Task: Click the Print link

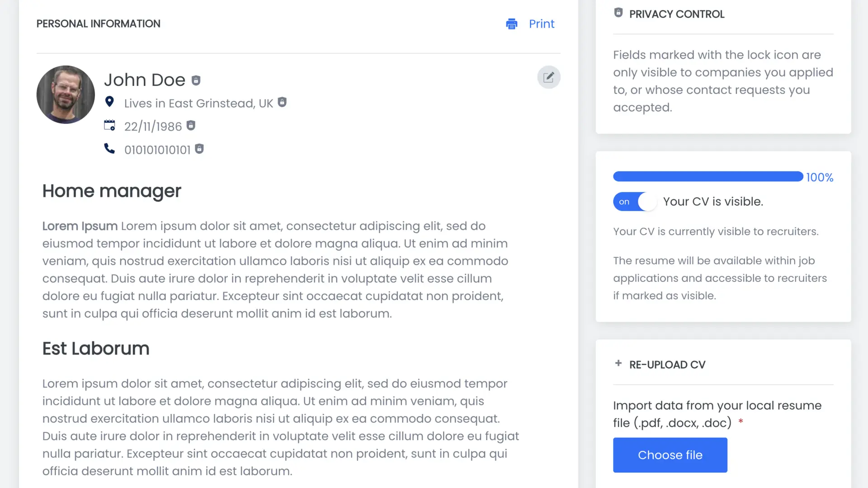Action: coord(542,24)
